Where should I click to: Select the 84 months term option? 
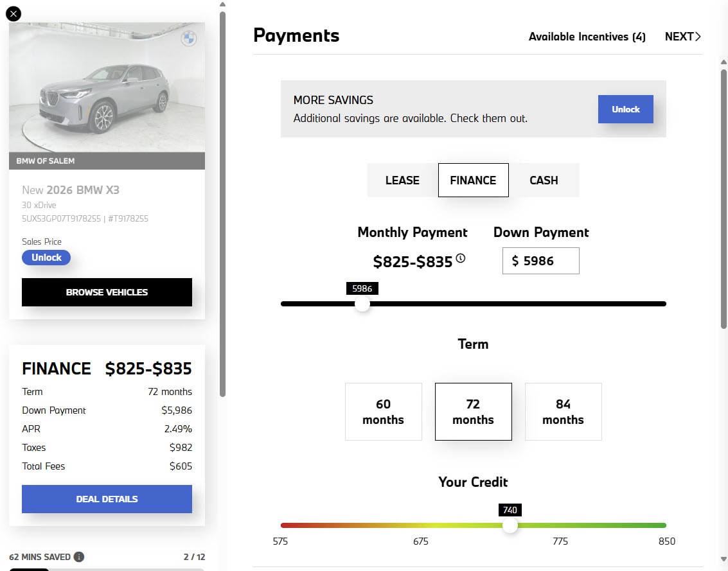(563, 412)
